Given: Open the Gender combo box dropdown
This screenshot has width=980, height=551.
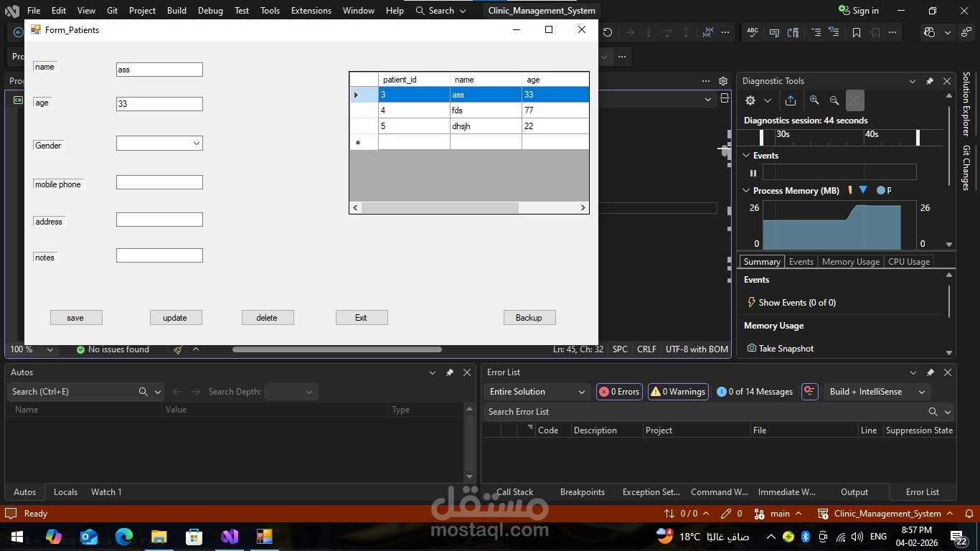Looking at the screenshot, I should tap(197, 143).
